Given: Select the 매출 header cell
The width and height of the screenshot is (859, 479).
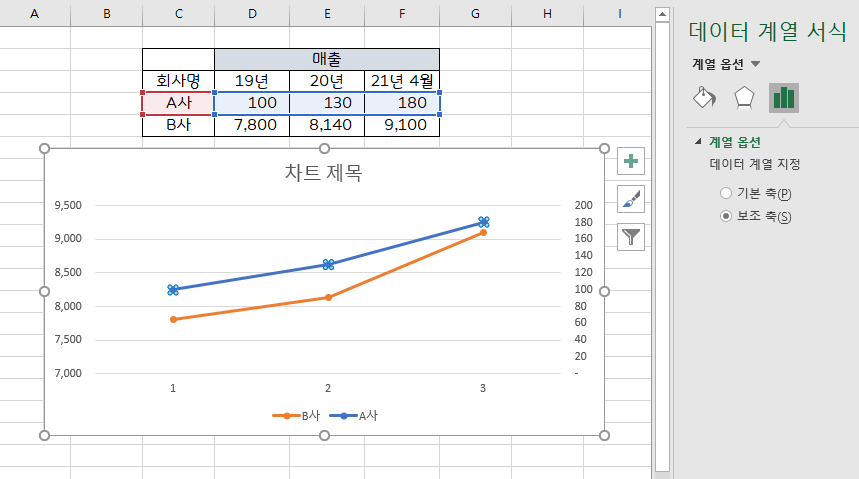Looking at the screenshot, I should coord(327,59).
